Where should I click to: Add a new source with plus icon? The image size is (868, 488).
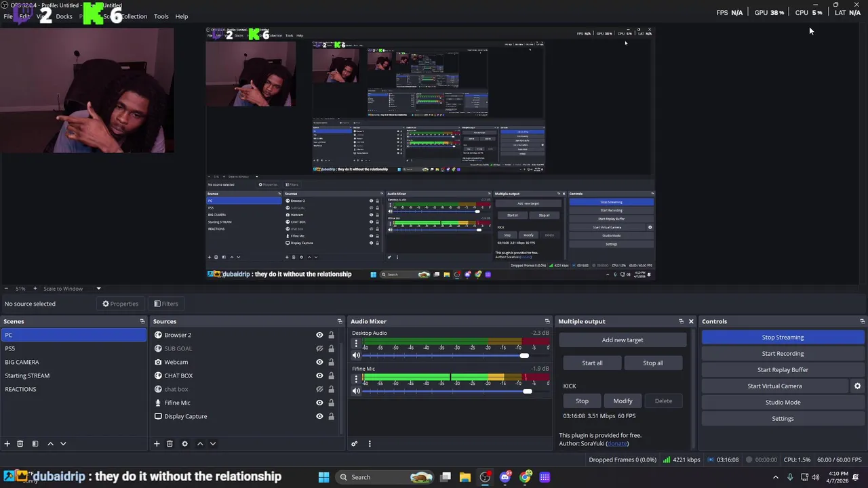tap(156, 443)
